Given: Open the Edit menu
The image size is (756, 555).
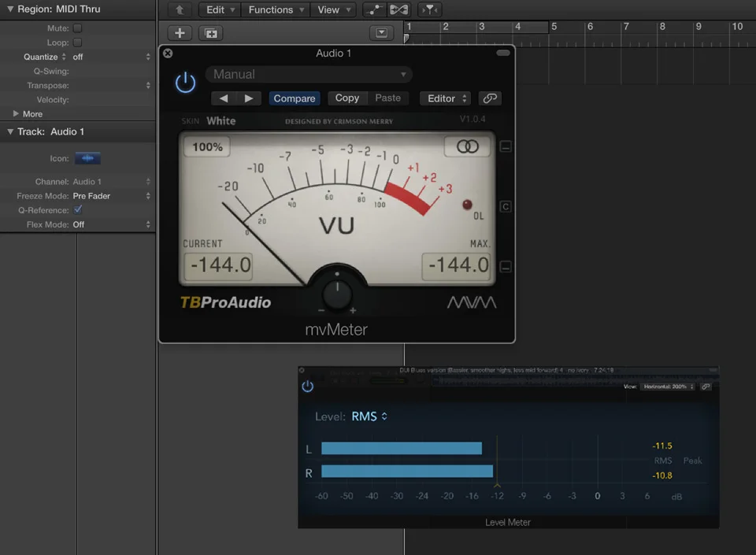Looking at the screenshot, I should [220, 9].
